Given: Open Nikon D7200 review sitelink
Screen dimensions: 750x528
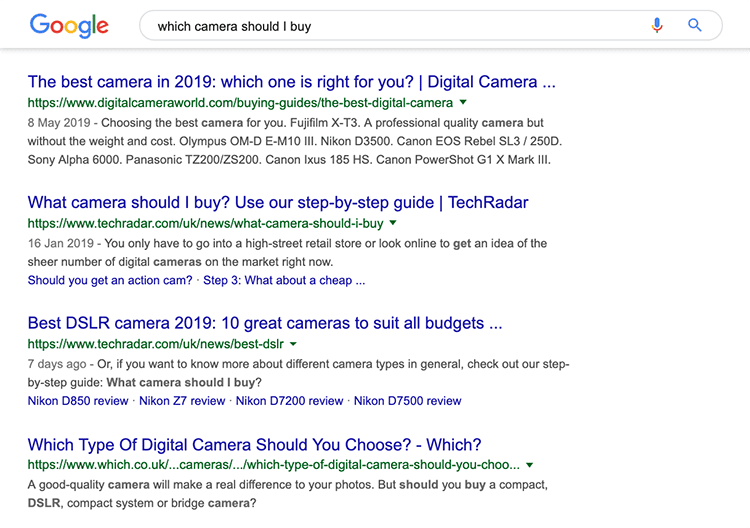Looking at the screenshot, I should point(289,401).
